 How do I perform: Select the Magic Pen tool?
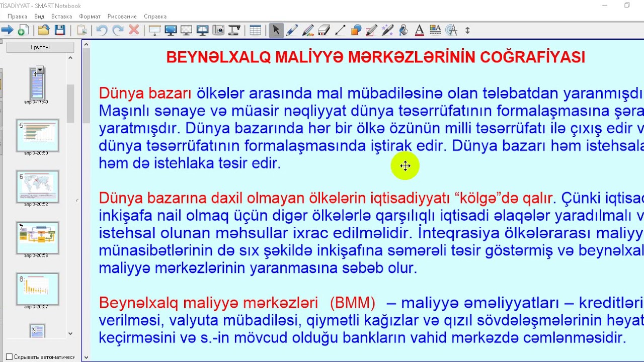(387, 30)
